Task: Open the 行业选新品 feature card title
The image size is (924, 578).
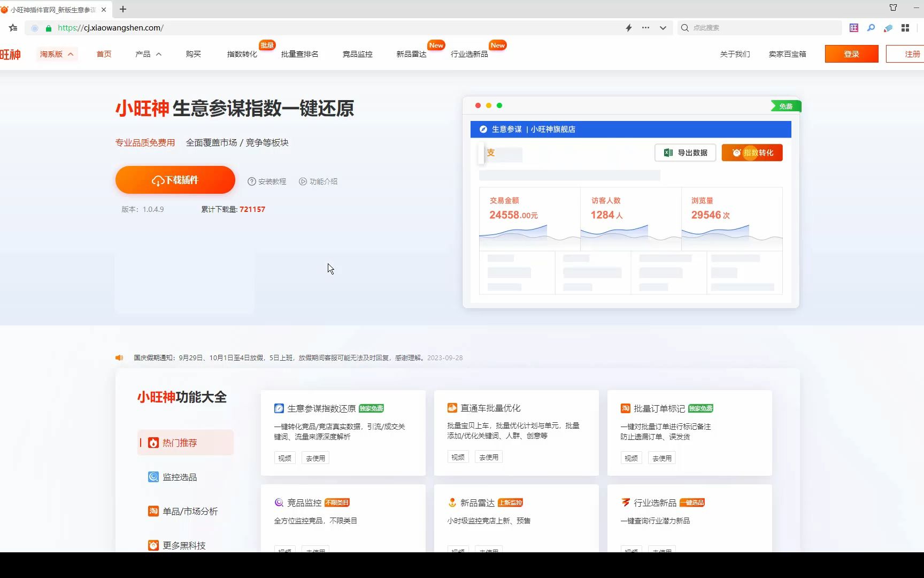Action: click(655, 503)
